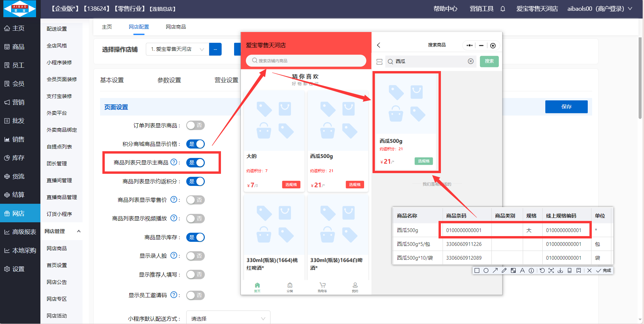Click green 选规格 on search result 西瓜500g

pos(424,161)
